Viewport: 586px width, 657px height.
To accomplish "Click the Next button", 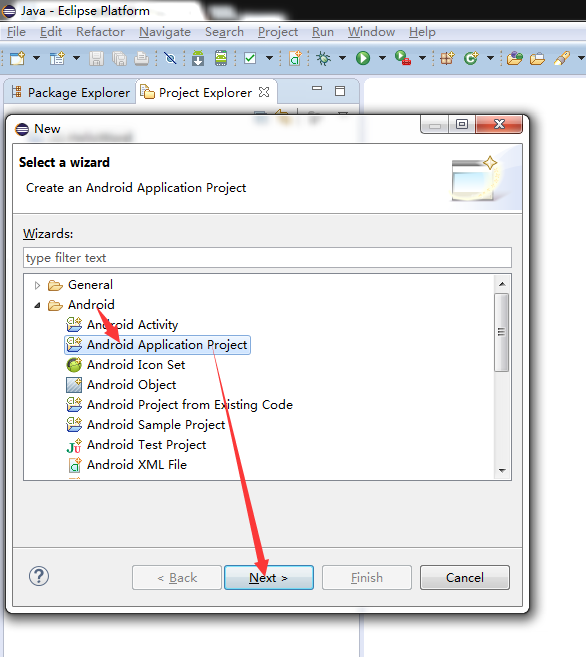I will point(269,577).
